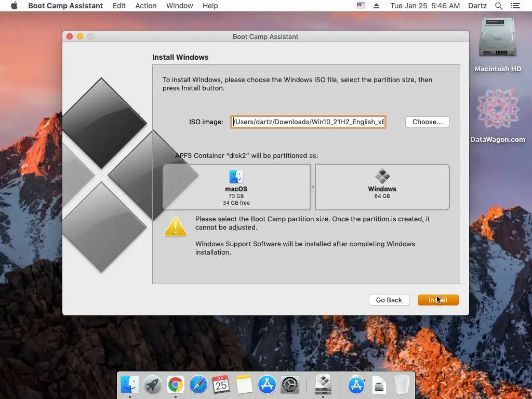Click the Go Back button
The height and width of the screenshot is (399, 532).
click(x=389, y=300)
